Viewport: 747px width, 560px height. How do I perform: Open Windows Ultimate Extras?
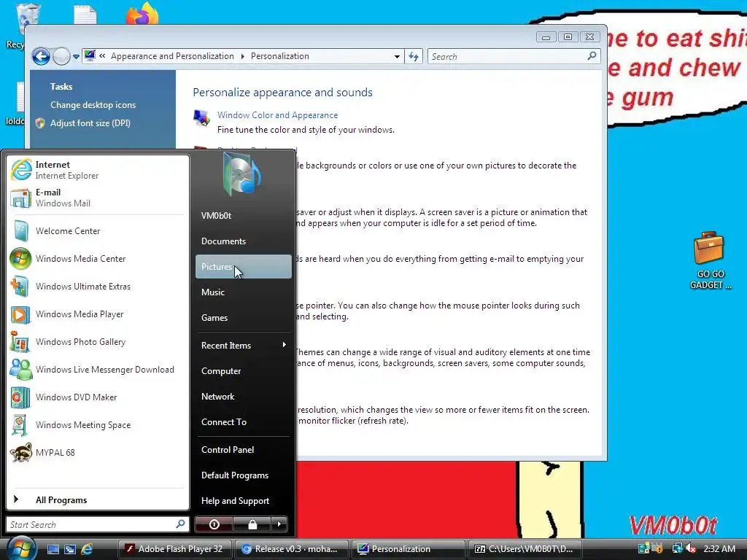(97, 286)
